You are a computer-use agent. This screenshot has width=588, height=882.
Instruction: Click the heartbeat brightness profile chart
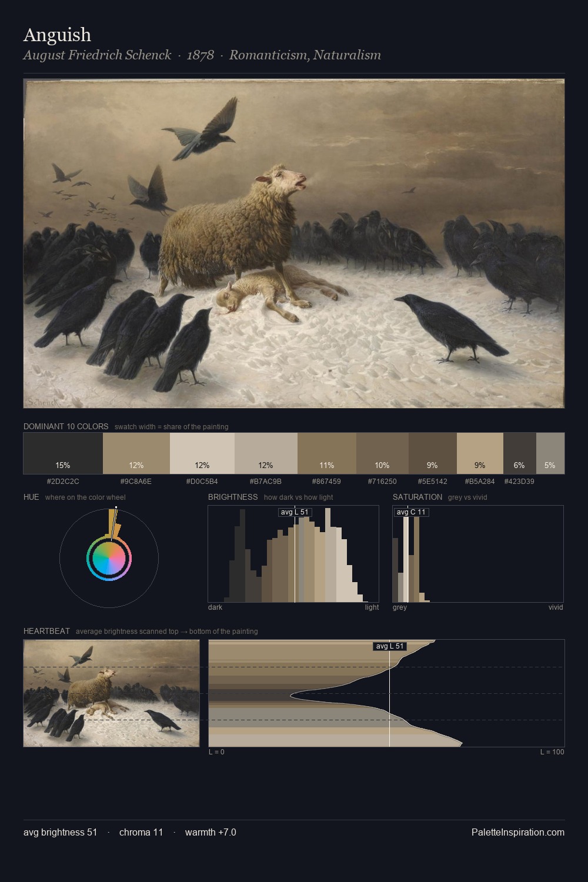point(386,693)
